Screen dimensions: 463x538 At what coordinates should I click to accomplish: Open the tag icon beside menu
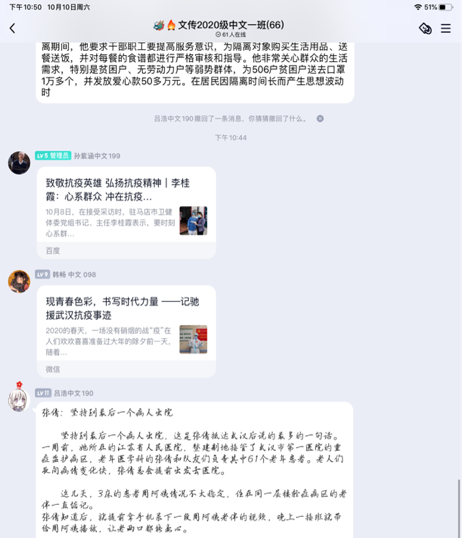(425, 28)
